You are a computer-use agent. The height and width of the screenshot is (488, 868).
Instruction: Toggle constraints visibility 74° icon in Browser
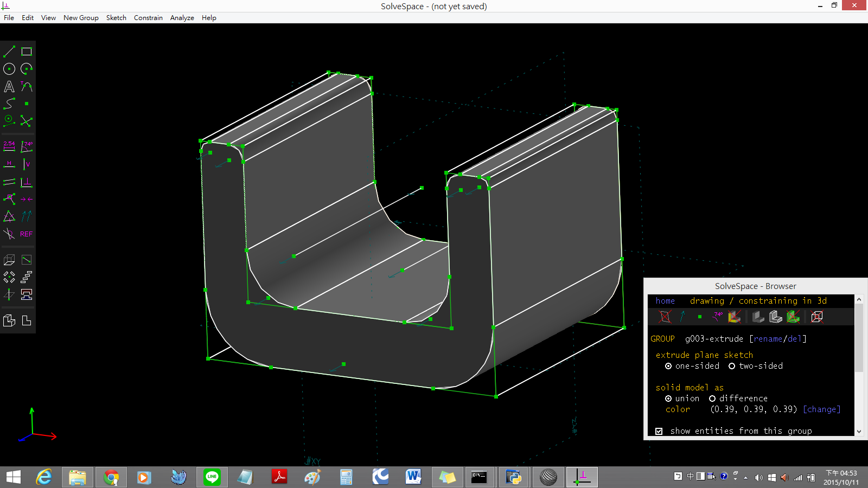[x=717, y=317]
